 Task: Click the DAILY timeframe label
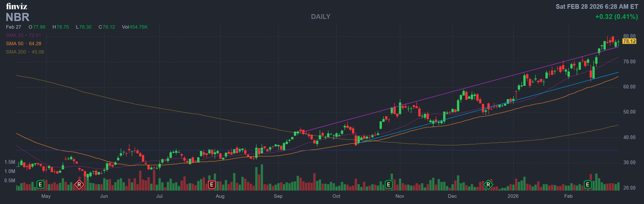[320, 17]
